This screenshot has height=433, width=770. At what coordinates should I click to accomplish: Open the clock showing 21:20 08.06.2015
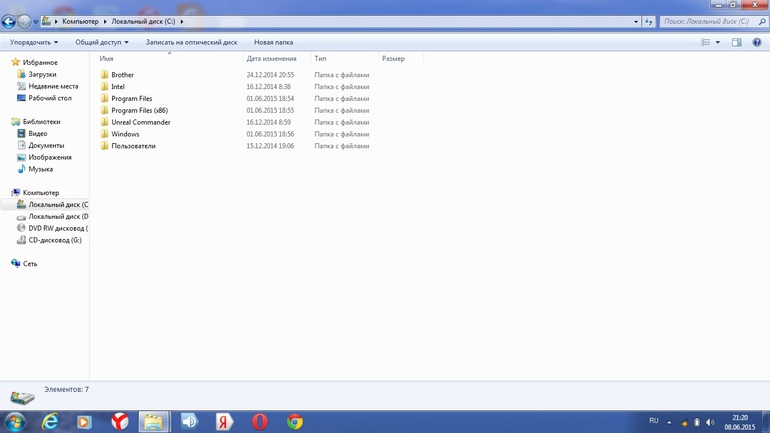[x=740, y=422]
